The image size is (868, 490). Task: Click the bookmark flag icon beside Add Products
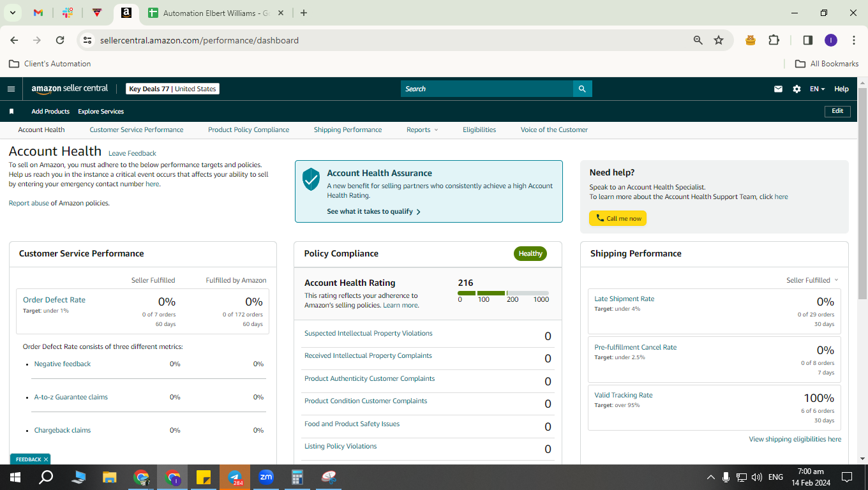[11, 111]
